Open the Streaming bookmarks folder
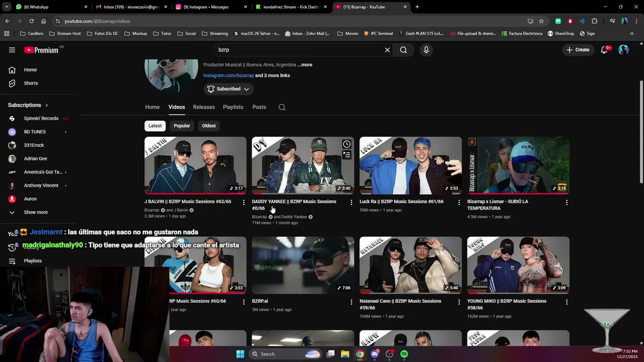 (x=215, y=34)
